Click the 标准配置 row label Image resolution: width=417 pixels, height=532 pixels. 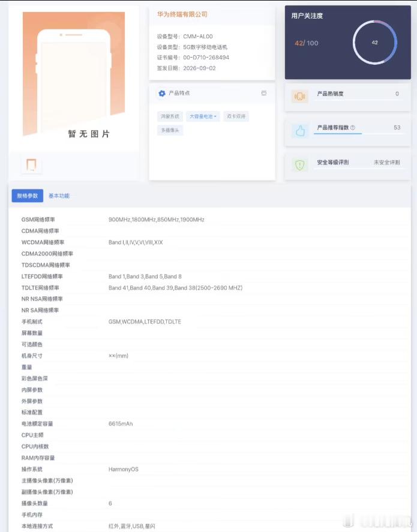click(32, 413)
